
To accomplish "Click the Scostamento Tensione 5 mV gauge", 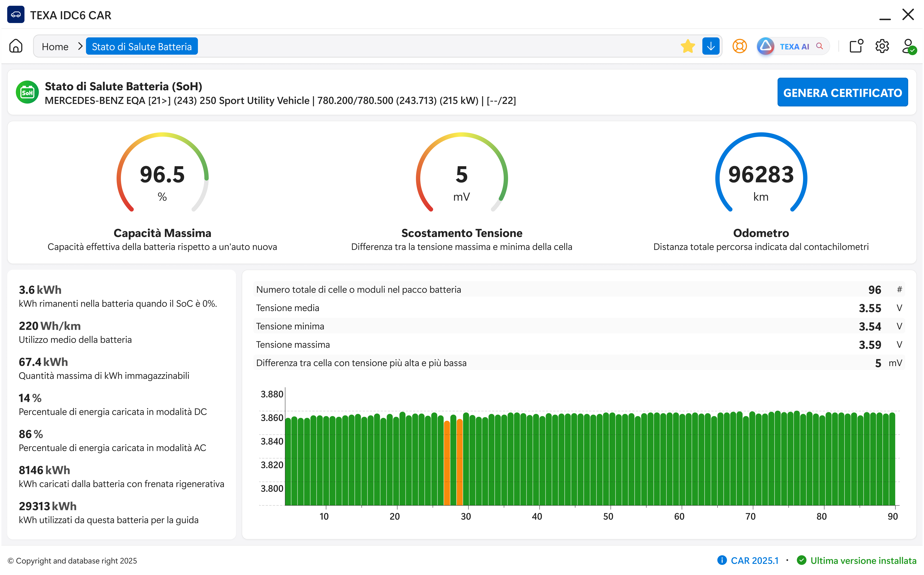I will (x=461, y=175).
